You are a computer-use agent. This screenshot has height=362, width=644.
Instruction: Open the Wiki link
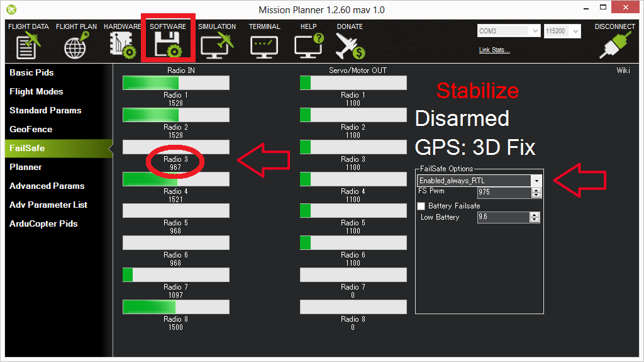coord(623,71)
